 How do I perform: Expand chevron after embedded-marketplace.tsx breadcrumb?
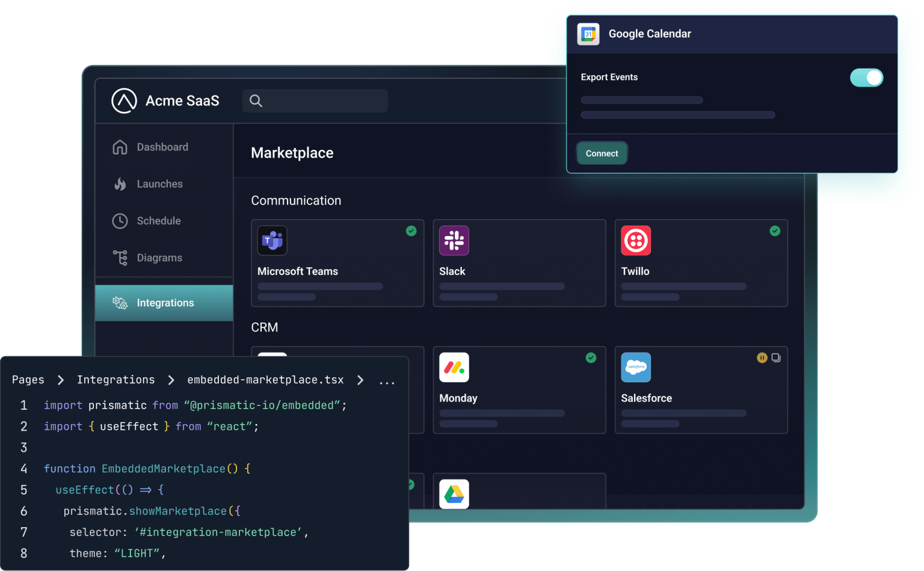(x=360, y=380)
